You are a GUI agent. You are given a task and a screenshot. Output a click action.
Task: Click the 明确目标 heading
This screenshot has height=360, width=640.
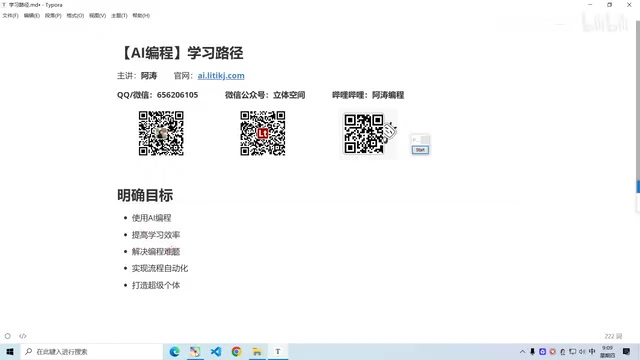click(x=145, y=196)
